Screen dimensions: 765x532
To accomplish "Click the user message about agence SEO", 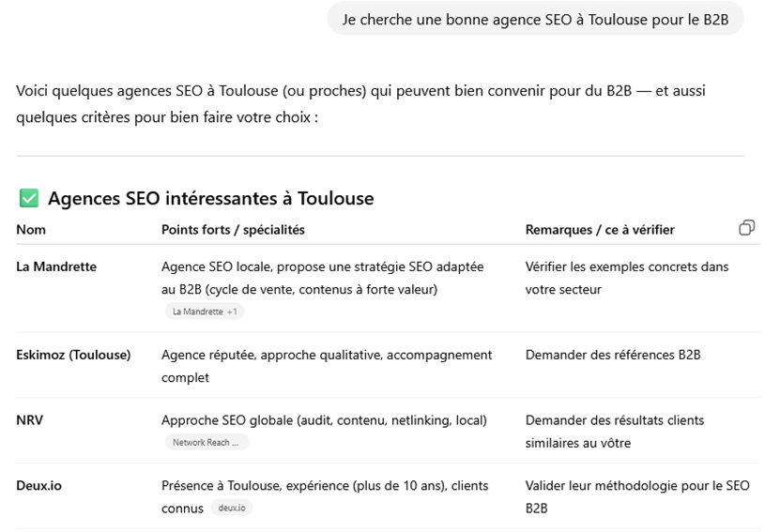I will coord(535,19).
